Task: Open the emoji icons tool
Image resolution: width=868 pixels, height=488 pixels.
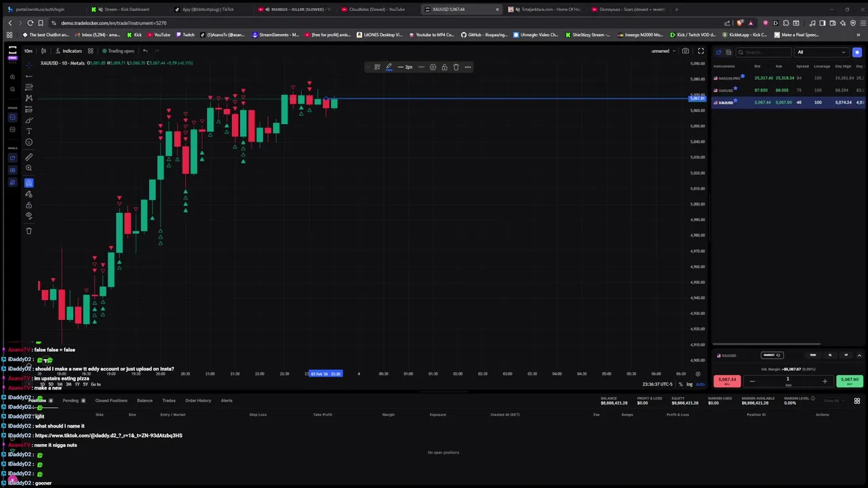Action: pos(28,142)
